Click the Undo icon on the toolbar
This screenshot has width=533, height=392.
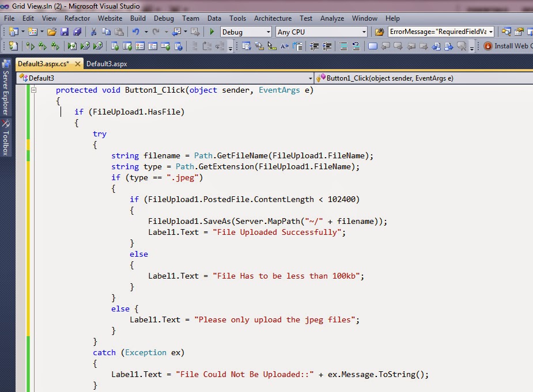[x=135, y=32]
